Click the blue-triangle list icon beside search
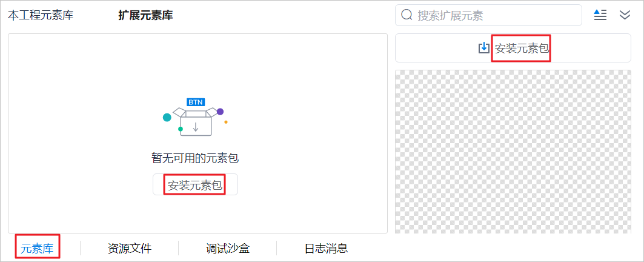Screen dimensions: 644x262 [600, 15]
